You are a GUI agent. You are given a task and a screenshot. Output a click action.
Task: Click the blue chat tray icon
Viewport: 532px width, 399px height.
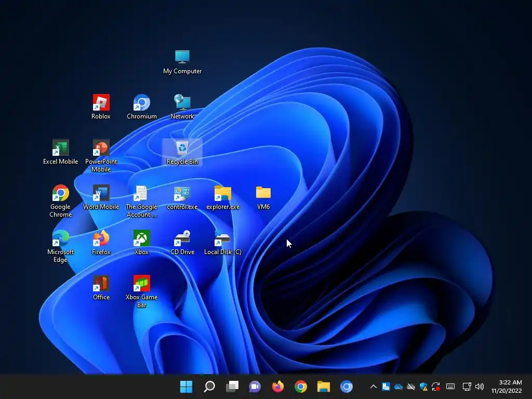point(386,387)
